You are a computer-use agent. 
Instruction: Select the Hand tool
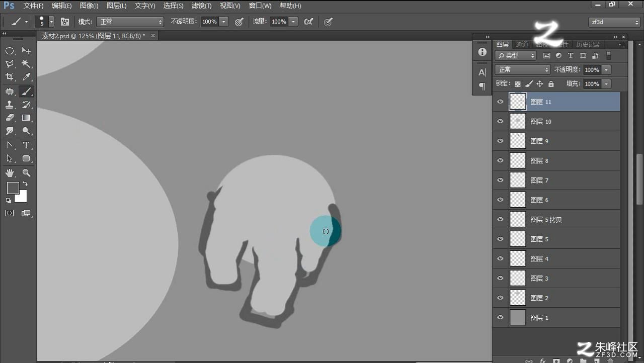coord(10,172)
